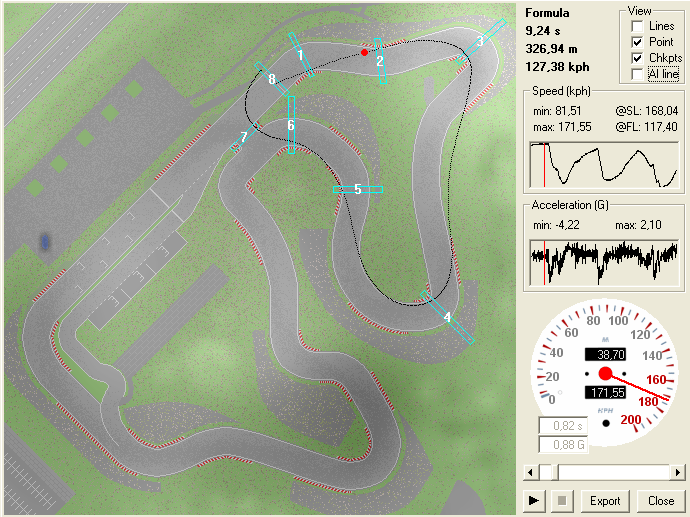Viewport: 690px width, 517px height.
Task: Click the min: 81,51 speed text
Action: pos(557,111)
